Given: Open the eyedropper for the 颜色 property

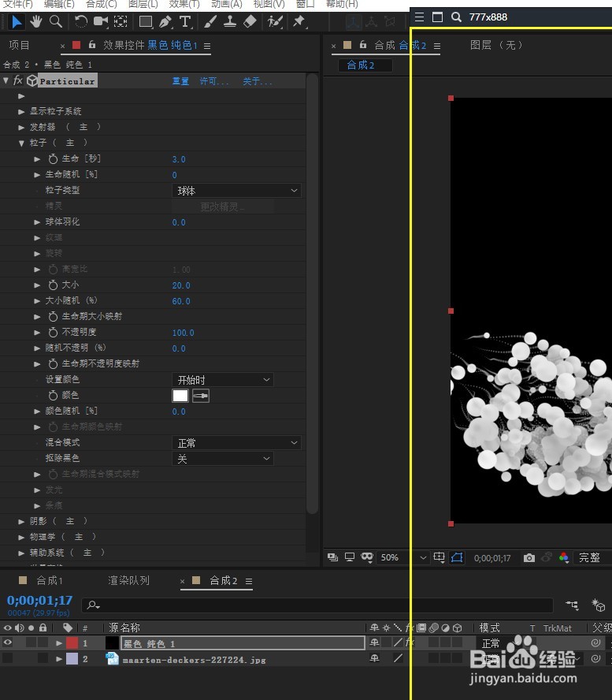Looking at the screenshot, I should (x=201, y=396).
